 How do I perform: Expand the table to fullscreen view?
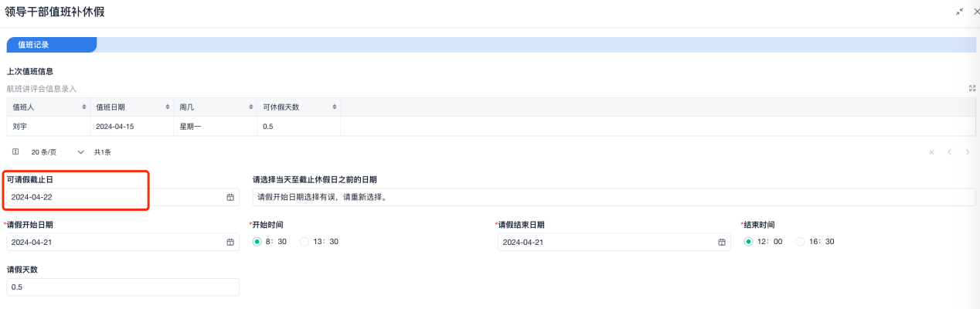972,89
